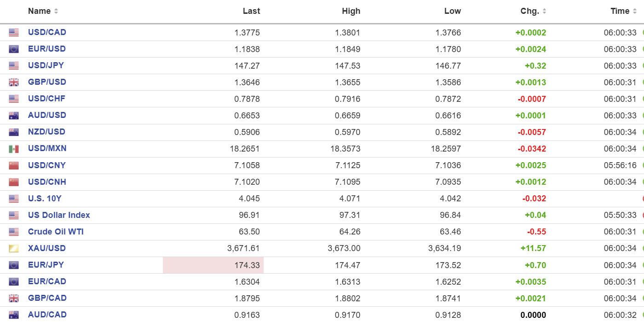Image resolution: width=644 pixels, height=322 pixels.
Task: Click AUD/CAD change value 0.0000
Action: pyautogui.click(x=534, y=315)
